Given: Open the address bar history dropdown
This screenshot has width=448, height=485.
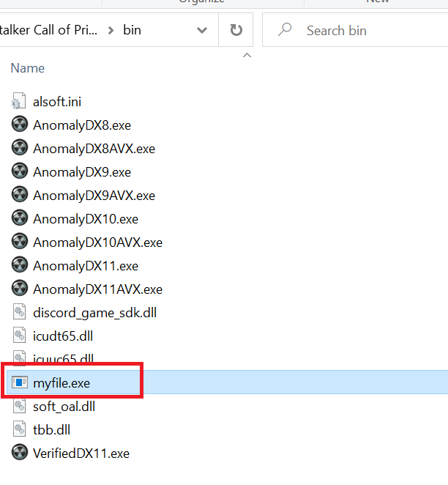Looking at the screenshot, I should tap(202, 30).
